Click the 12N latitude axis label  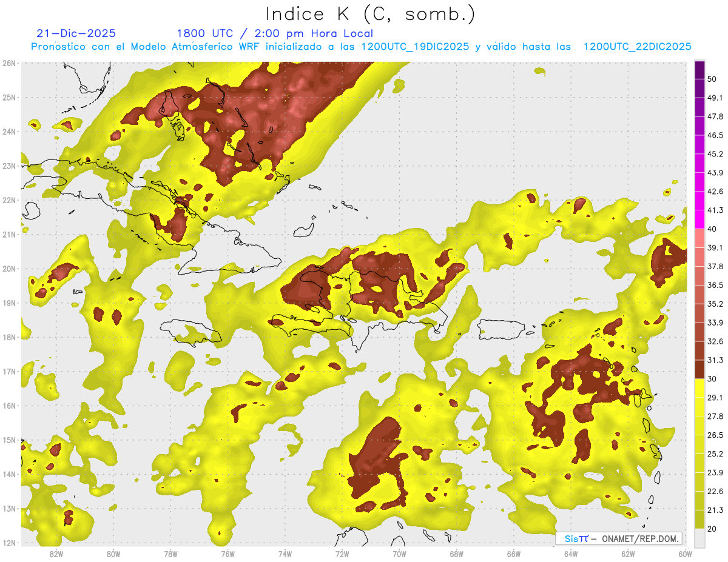8,543
